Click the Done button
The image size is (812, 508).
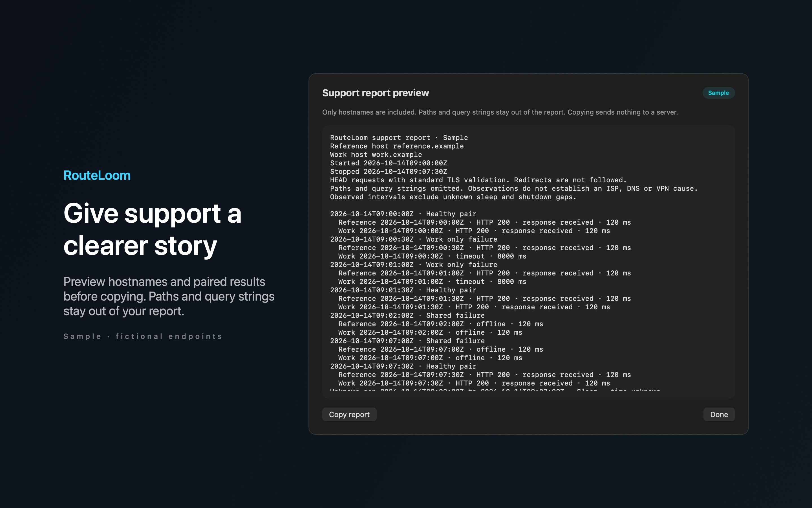pyautogui.click(x=719, y=414)
